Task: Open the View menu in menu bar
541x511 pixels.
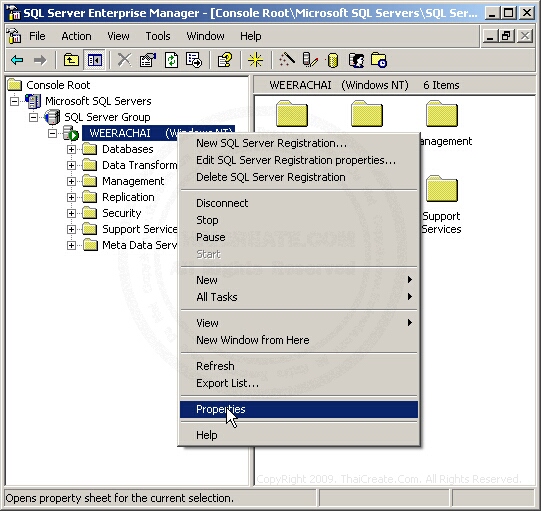Action: tap(118, 36)
